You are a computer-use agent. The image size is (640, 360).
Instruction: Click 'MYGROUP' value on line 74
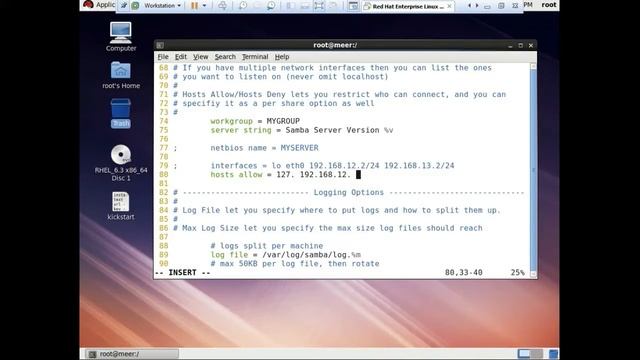pos(283,121)
